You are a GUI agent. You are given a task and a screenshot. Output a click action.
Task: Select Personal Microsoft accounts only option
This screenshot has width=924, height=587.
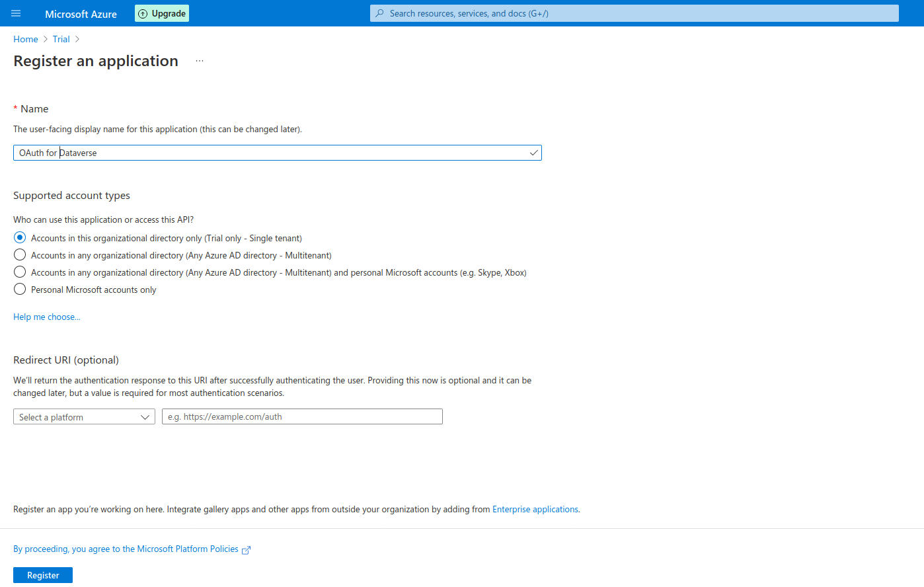(20, 289)
